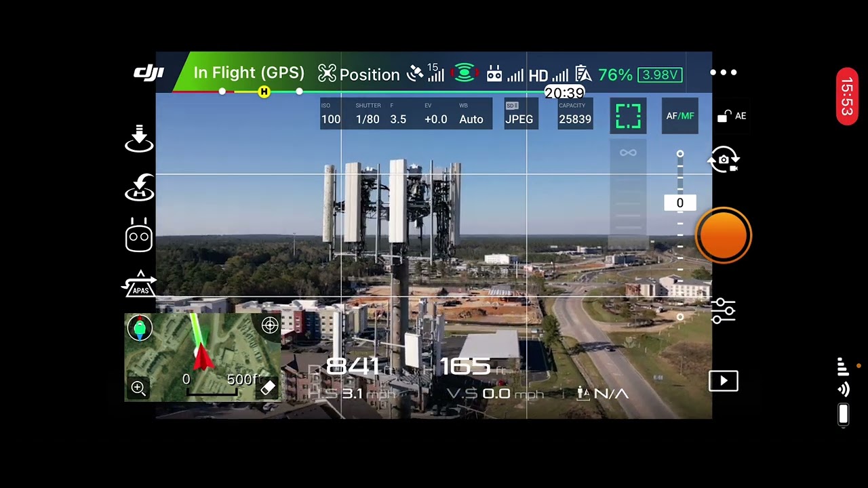This screenshot has height=488, width=868.
Task: Open HD video transmission settings
Action: (548, 75)
